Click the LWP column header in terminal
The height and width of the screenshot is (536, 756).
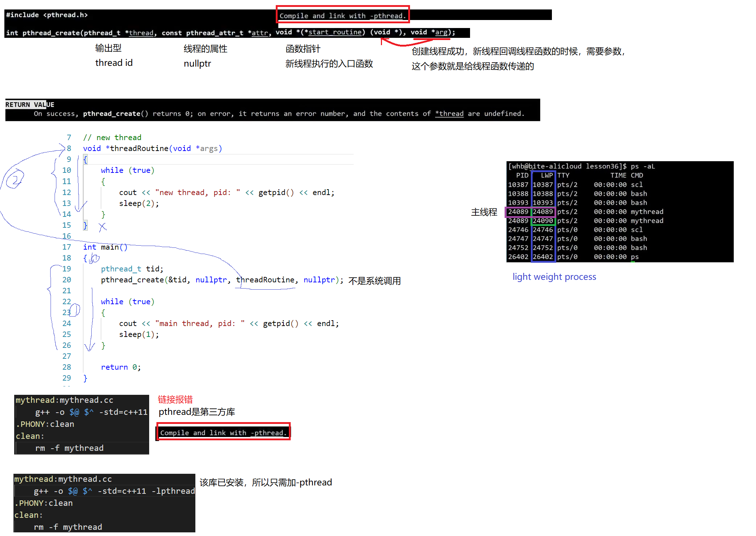pyautogui.click(x=546, y=175)
